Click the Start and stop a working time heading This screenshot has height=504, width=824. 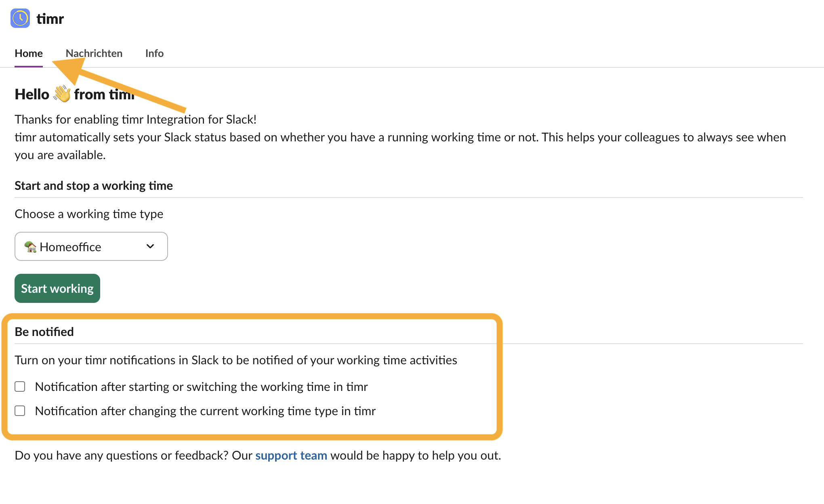click(94, 186)
